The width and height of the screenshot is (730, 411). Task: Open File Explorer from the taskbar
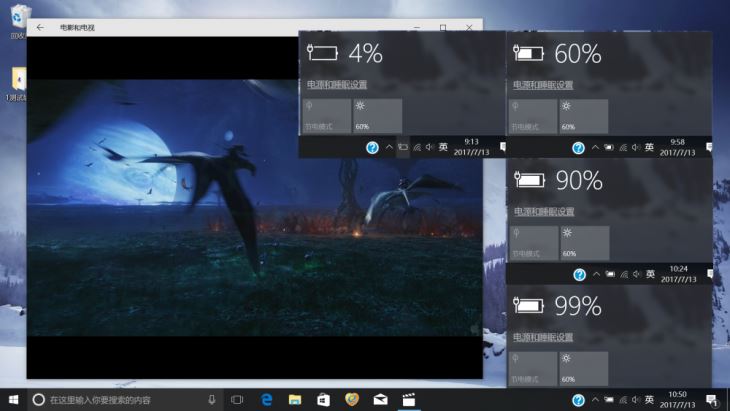point(295,399)
